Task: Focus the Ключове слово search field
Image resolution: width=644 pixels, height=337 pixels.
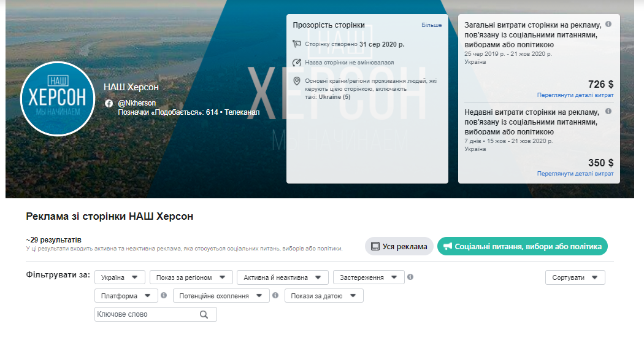Action: coord(156,314)
